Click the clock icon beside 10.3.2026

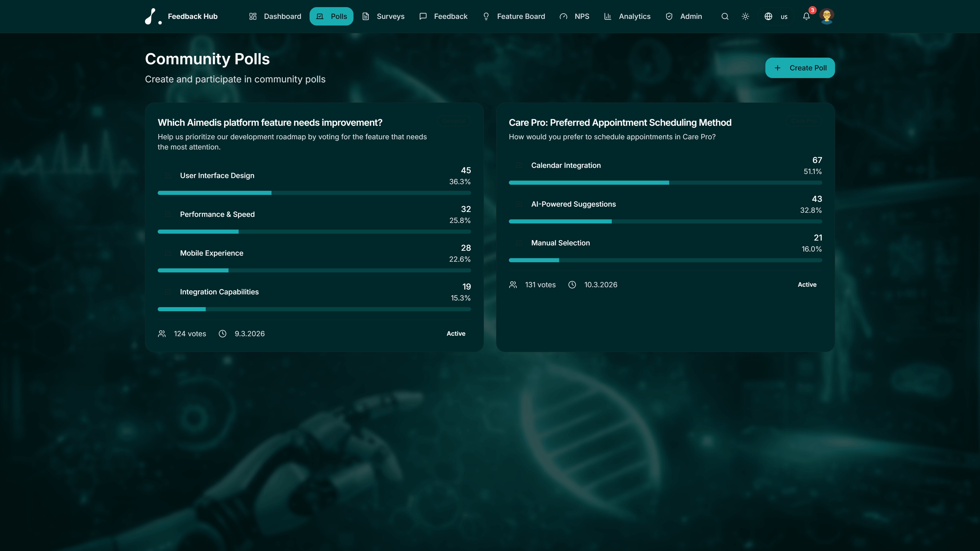coord(572,284)
